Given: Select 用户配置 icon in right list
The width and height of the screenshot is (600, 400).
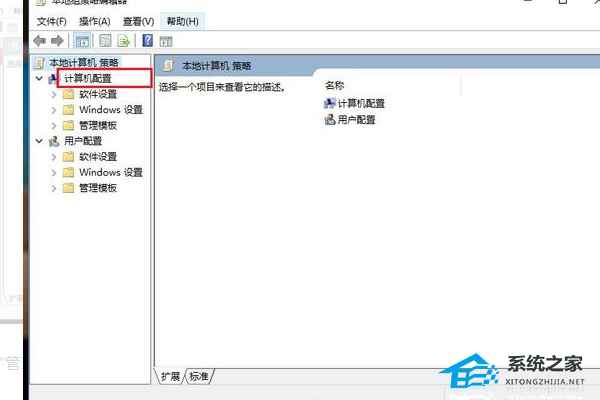Looking at the screenshot, I should [x=330, y=119].
